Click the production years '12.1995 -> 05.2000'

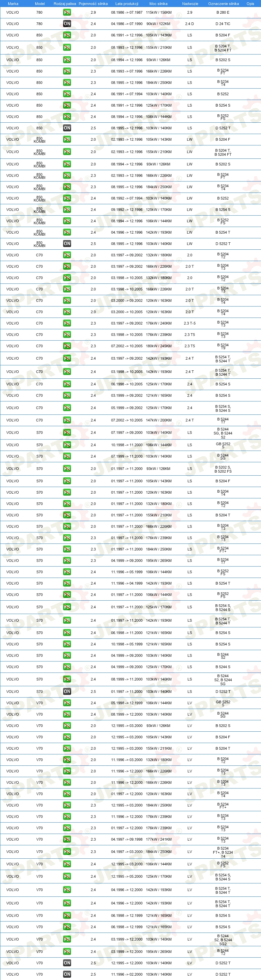click(x=126, y=876)
